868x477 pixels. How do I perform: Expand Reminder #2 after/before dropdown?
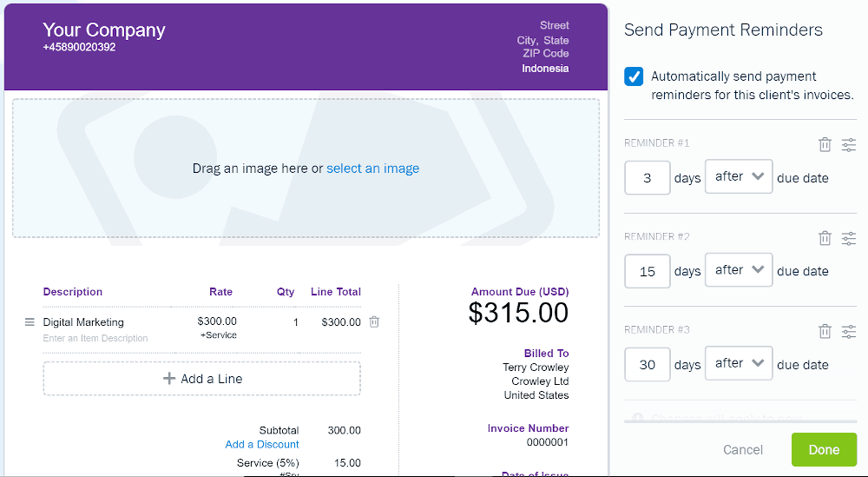739,270
